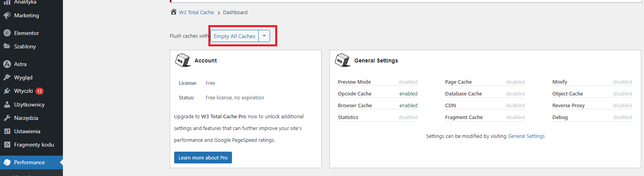Viewport: 644px width, 176px height.
Task: Click the Wtyczki plugin icon
Action: click(x=7, y=91)
